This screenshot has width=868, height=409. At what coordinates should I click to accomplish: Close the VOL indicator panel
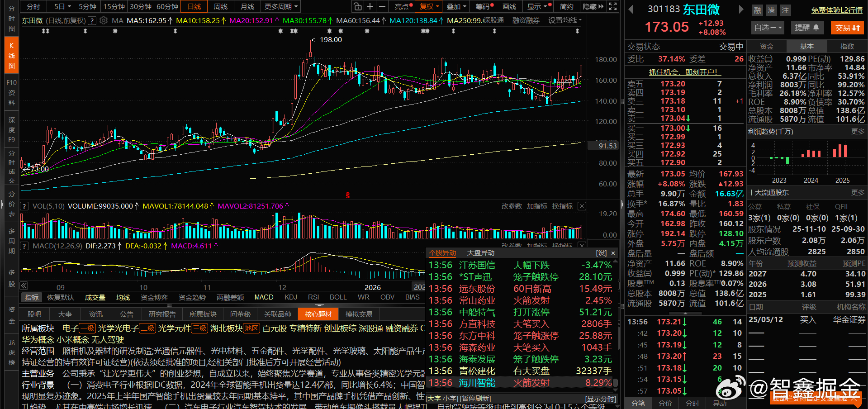(582, 206)
